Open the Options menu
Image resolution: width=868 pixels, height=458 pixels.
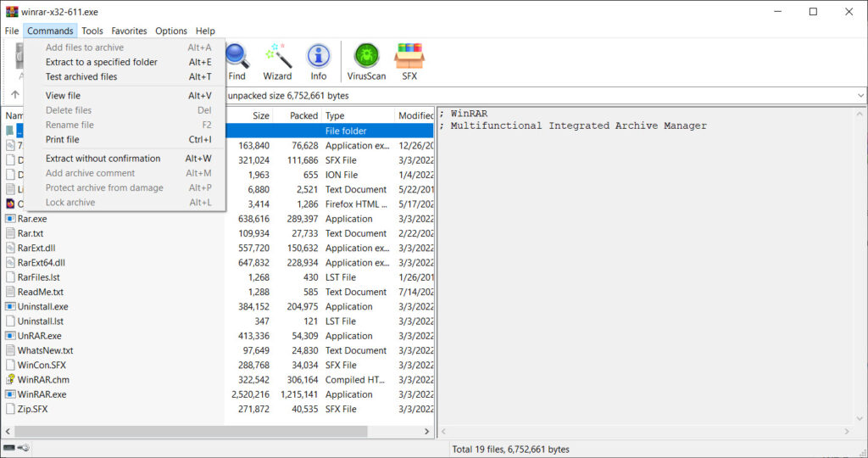170,31
